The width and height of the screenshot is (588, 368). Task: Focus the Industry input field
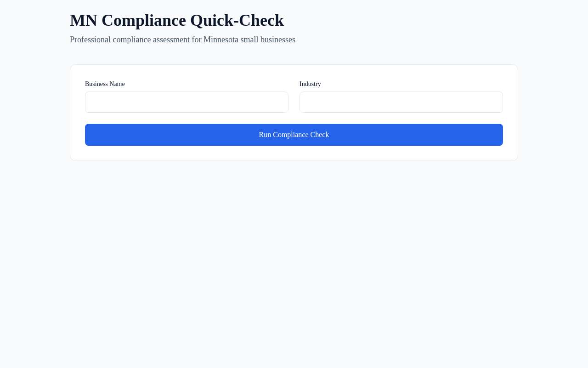pyautogui.click(x=401, y=102)
